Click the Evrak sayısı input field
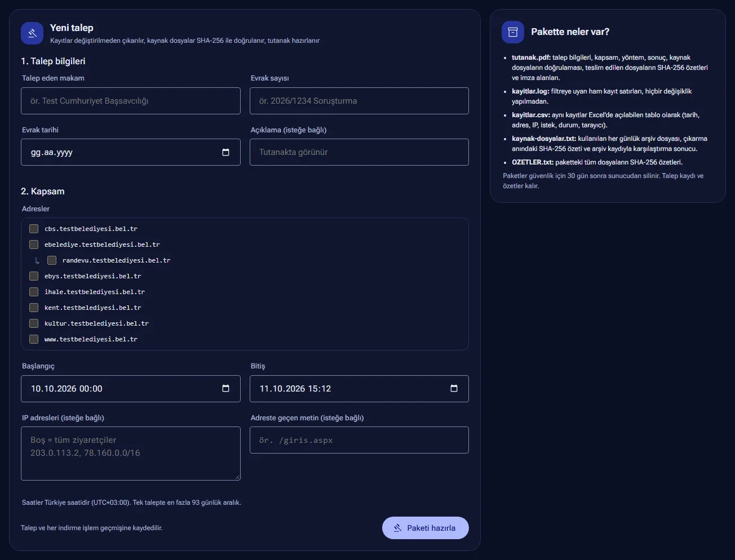The width and height of the screenshot is (735, 560). point(359,101)
